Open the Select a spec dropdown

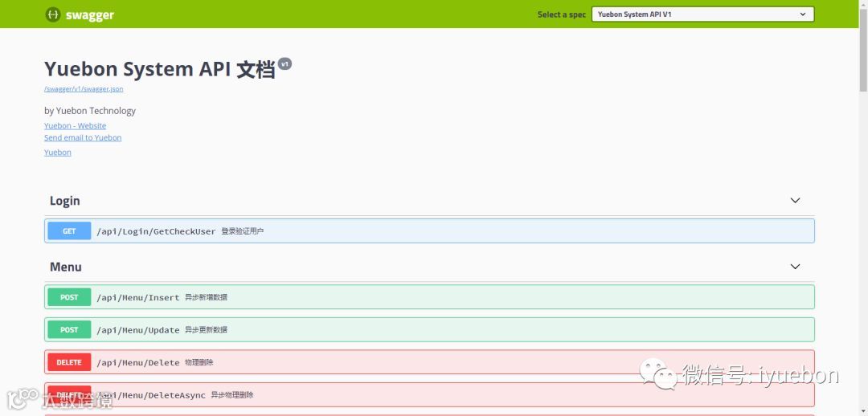pyautogui.click(x=702, y=14)
